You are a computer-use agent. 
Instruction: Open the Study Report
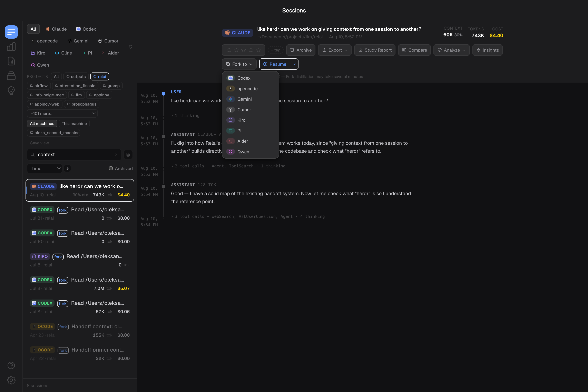coord(375,50)
